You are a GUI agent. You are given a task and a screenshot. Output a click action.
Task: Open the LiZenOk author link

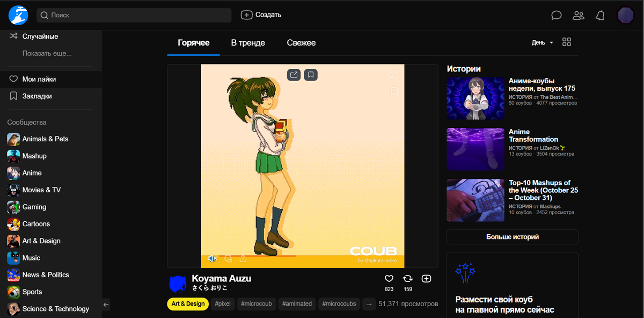(x=553, y=148)
